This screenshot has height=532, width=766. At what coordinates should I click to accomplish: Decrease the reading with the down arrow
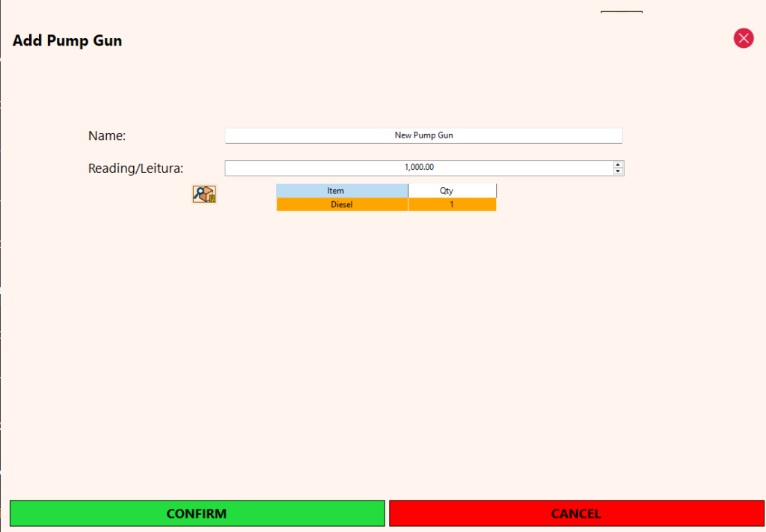618,171
